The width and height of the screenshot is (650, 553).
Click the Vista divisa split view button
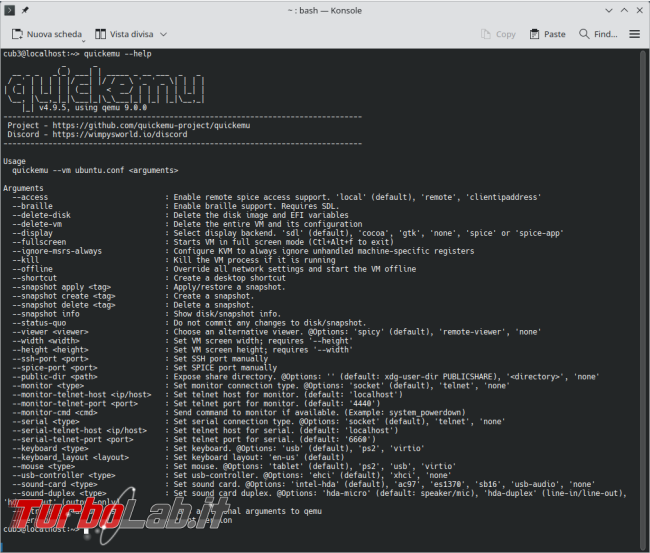pyautogui.click(x=124, y=34)
